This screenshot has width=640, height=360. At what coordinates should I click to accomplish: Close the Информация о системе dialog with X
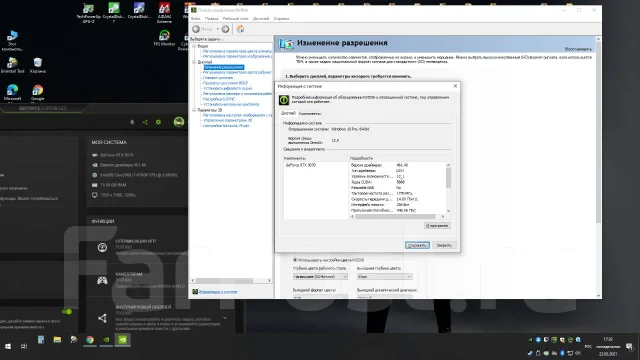click(456, 86)
